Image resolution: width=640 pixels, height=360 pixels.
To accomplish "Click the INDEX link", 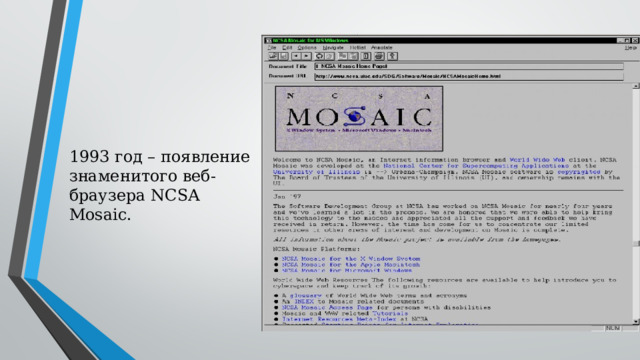I will click(x=304, y=301).
